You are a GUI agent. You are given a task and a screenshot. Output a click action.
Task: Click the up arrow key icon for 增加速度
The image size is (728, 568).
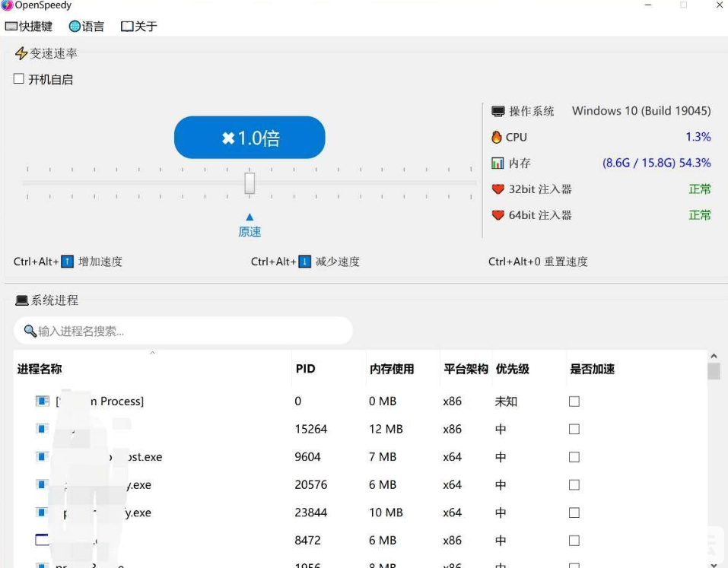point(67,262)
